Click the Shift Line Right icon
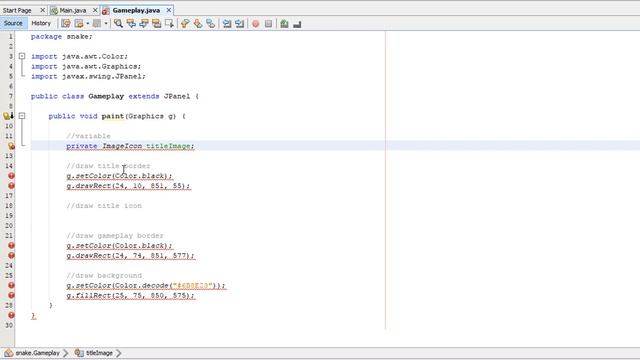 239,24
